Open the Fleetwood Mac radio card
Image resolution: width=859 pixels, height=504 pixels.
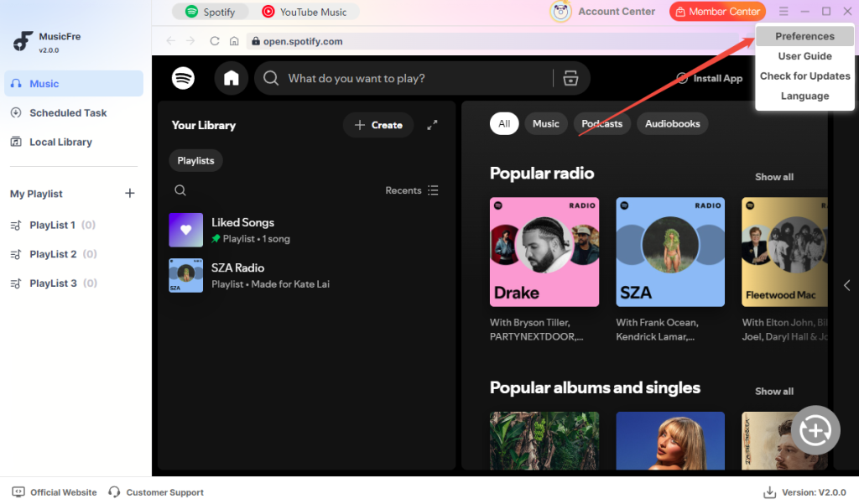pyautogui.click(x=784, y=252)
